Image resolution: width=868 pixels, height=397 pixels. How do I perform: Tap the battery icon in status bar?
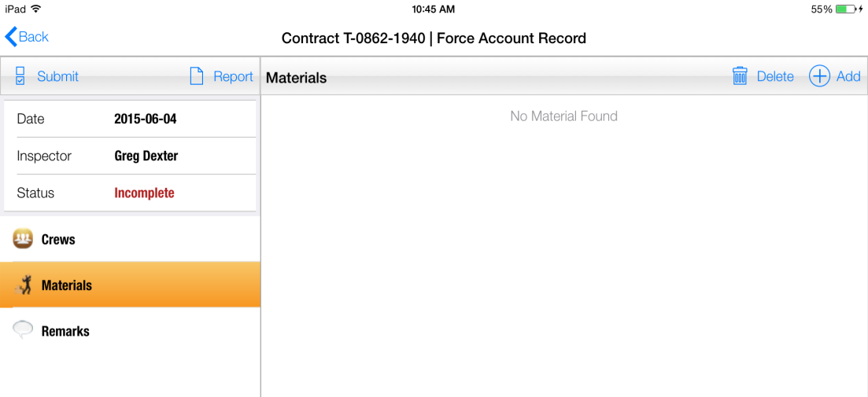tap(848, 9)
